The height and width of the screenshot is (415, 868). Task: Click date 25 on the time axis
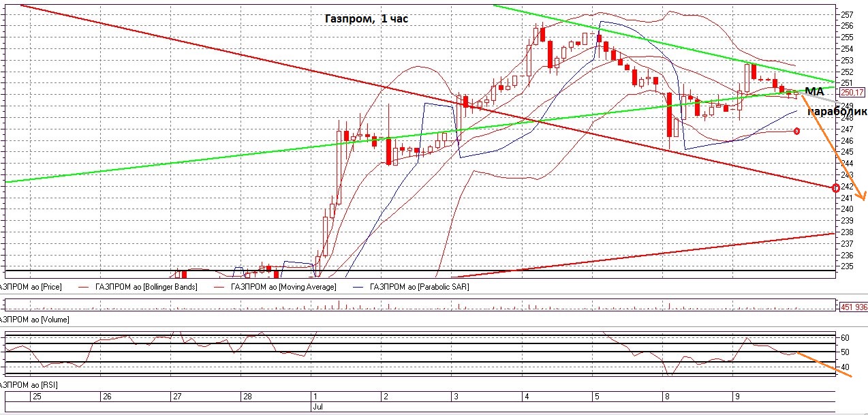click(36, 396)
